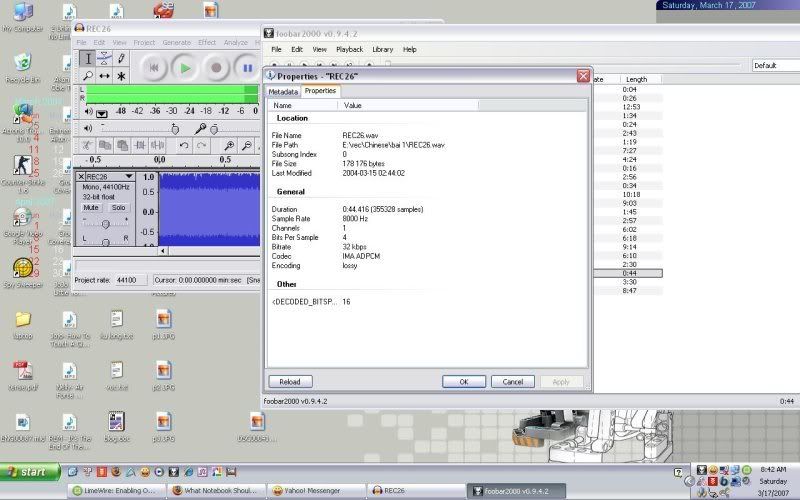This screenshot has height=500, width=800.
Task: Solo the REC26 track
Action: tap(118, 208)
